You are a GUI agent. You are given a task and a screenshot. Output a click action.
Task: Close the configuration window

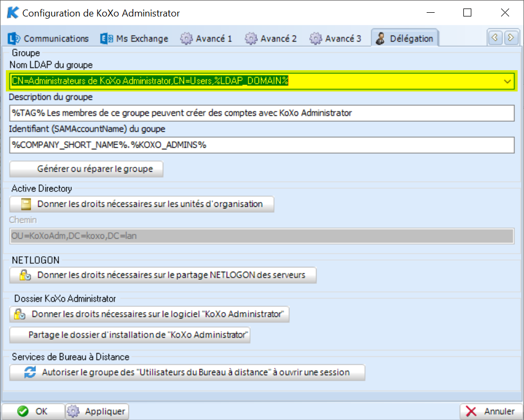(x=505, y=13)
